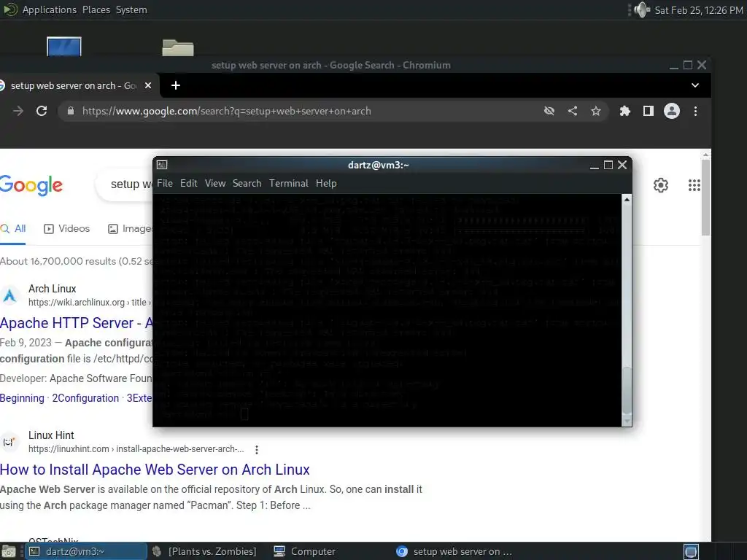Image resolution: width=747 pixels, height=560 pixels.
Task: Click the computer monitor desktop icon
Action: click(64, 46)
